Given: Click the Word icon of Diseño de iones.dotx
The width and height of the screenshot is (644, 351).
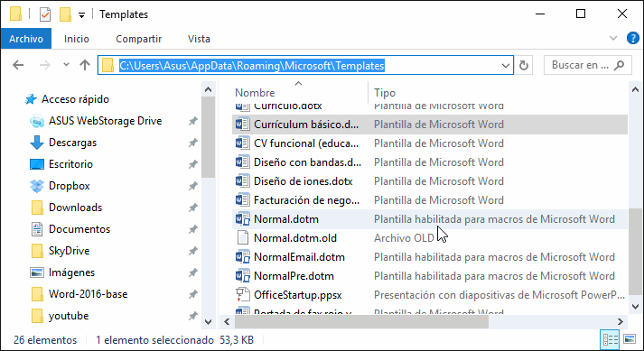Looking at the screenshot, I should pos(242,180).
